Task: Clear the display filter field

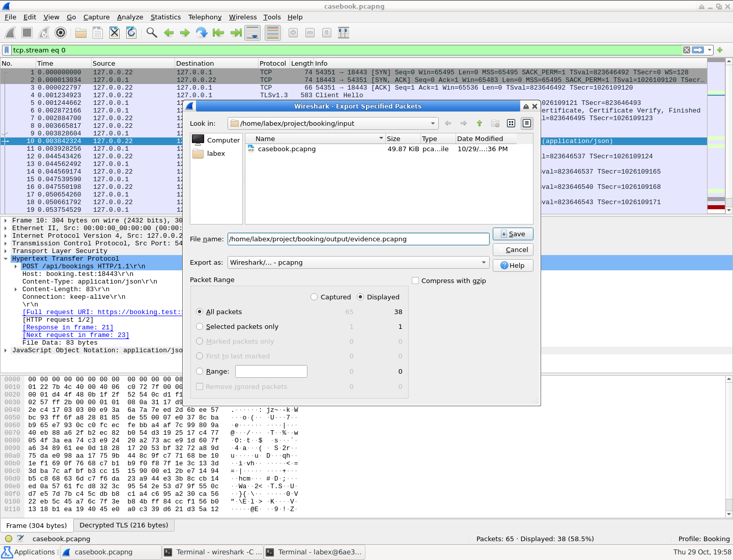Action: 687,50
